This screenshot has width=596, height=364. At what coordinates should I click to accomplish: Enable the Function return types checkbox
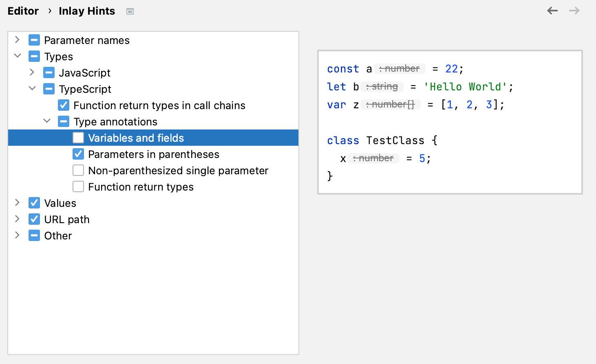coord(78,186)
